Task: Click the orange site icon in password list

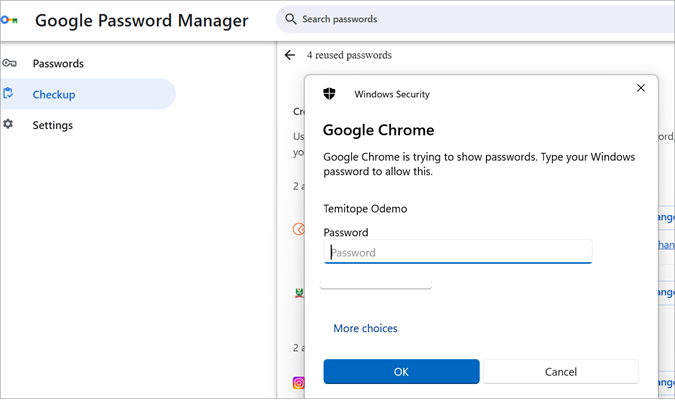Action: coord(299,229)
